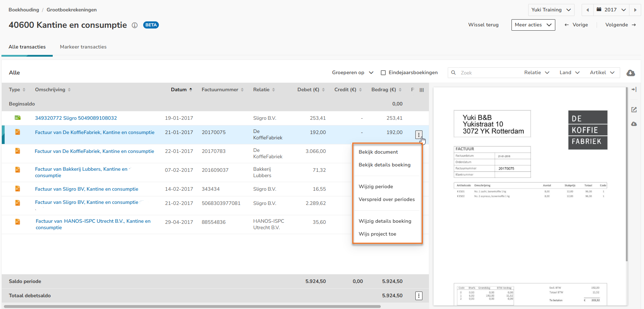Open the column settings icon in table header

pos(422,90)
